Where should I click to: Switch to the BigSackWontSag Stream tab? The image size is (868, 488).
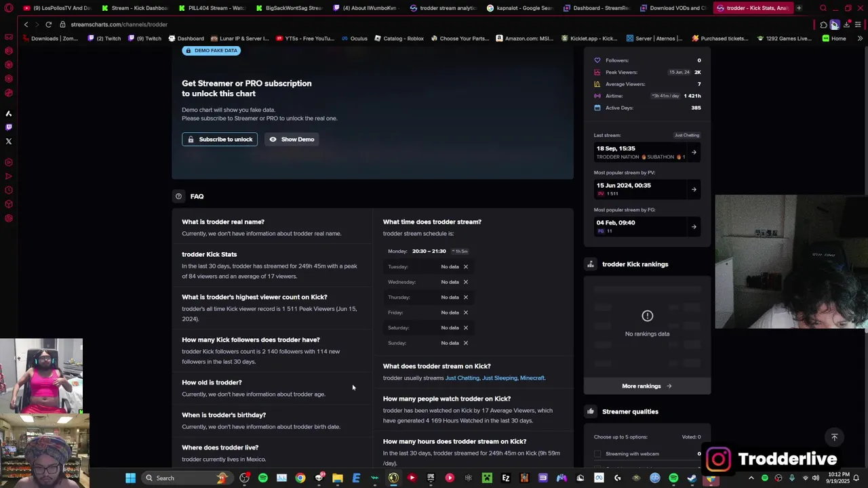290,8
